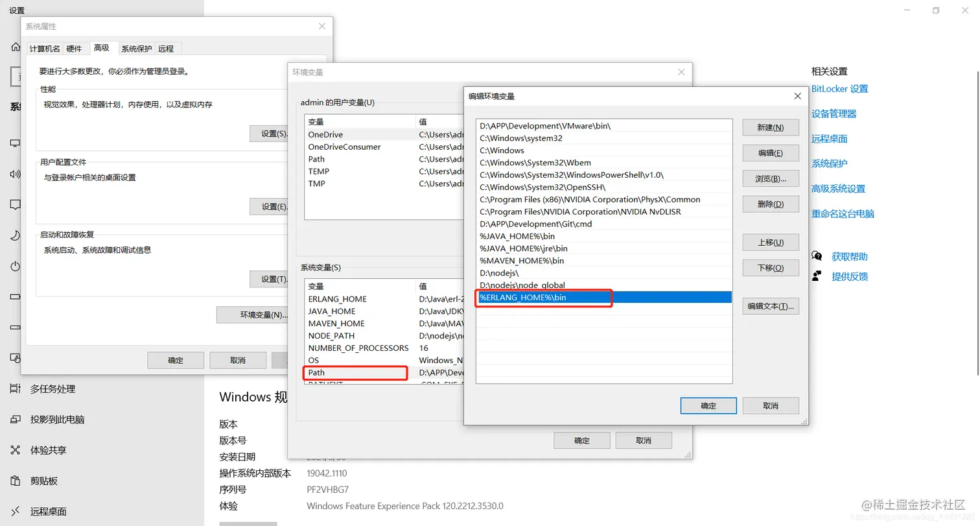Click the 获取帮助 chat icon

pos(817,256)
